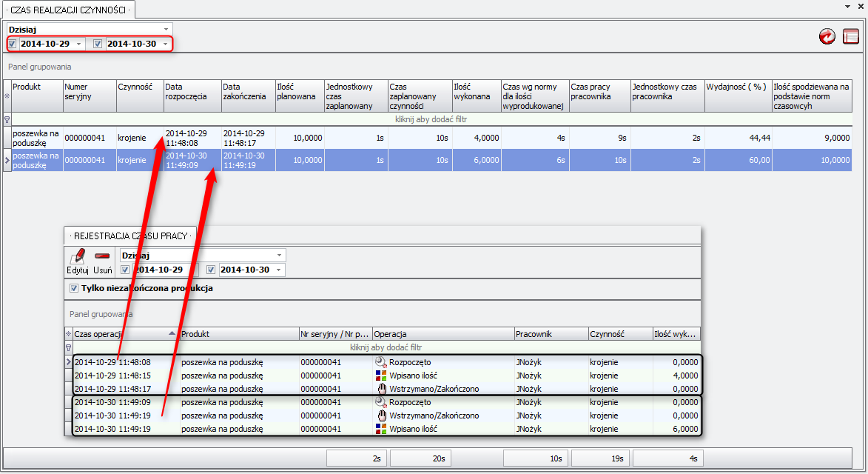868x474 pixels.
Task: Toggle Tylko niezakończona produkcja checkbox
Action: [74, 288]
